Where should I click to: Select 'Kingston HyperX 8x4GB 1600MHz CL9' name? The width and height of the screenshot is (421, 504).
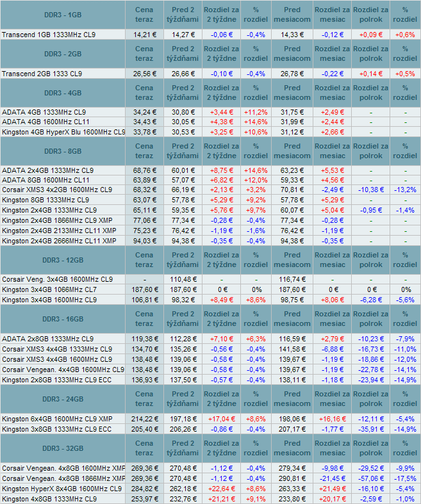coord(62,489)
